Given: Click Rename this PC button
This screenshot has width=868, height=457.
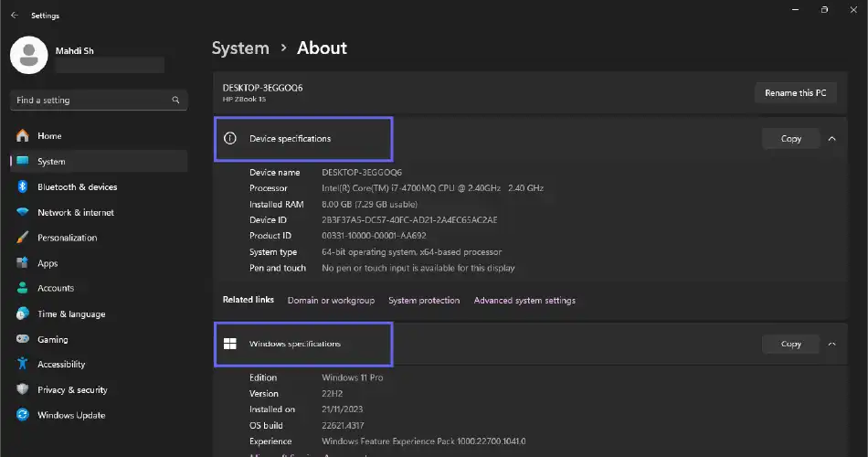Looking at the screenshot, I should [795, 93].
